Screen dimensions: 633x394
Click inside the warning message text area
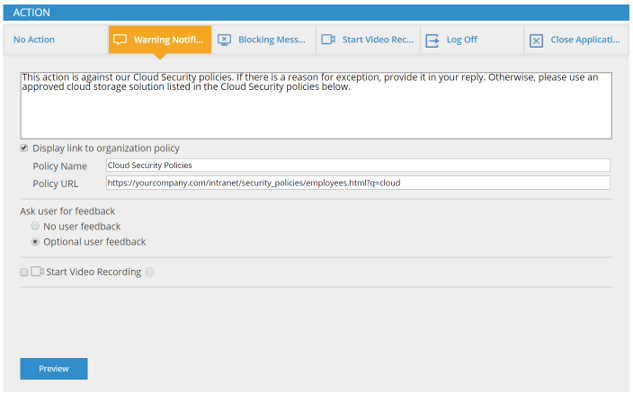tap(316, 106)
